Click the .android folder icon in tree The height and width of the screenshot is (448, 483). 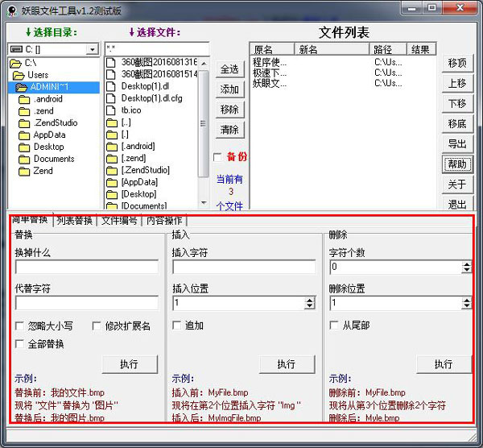[x=24, y=99]
